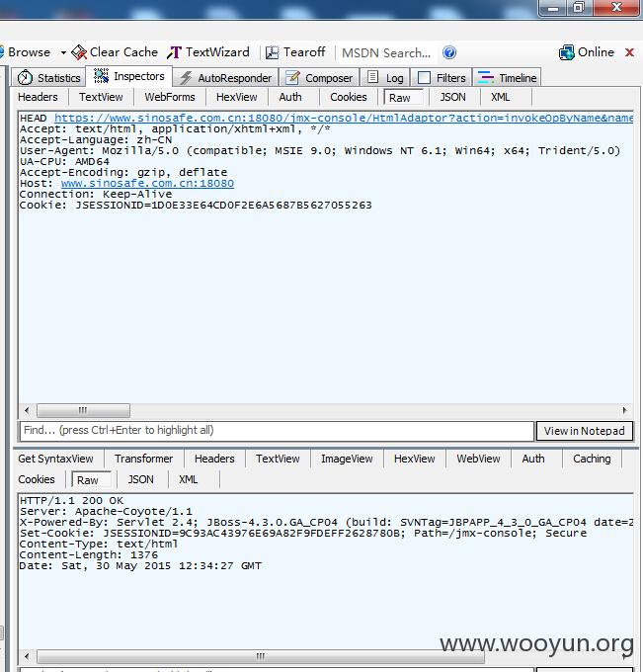Click the Log document icon

[372, 77]
